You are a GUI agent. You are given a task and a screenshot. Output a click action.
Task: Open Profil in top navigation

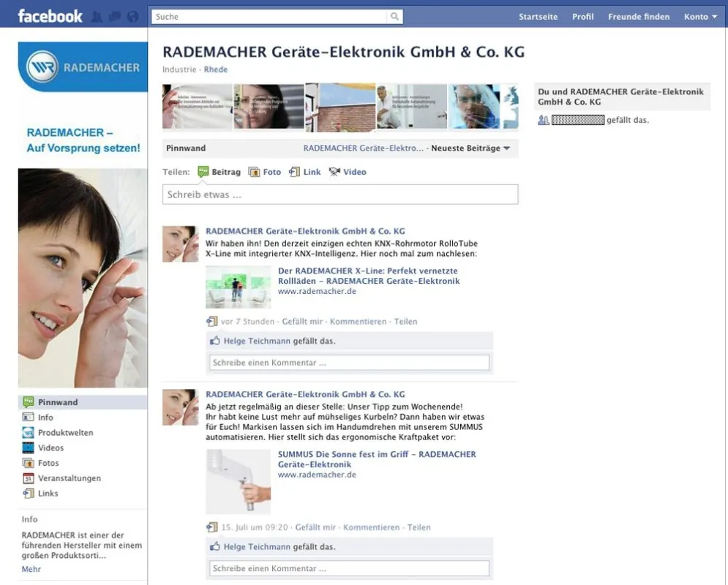pyautogui.click(x=582, y=17)
